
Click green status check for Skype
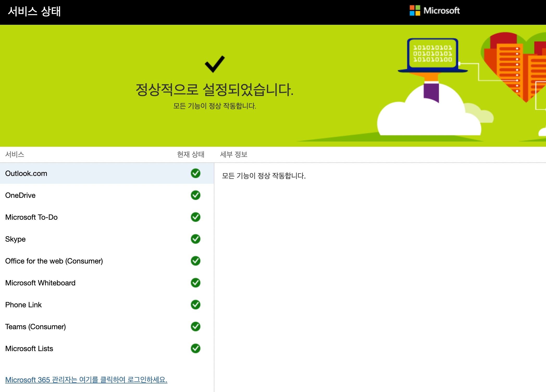196,239
